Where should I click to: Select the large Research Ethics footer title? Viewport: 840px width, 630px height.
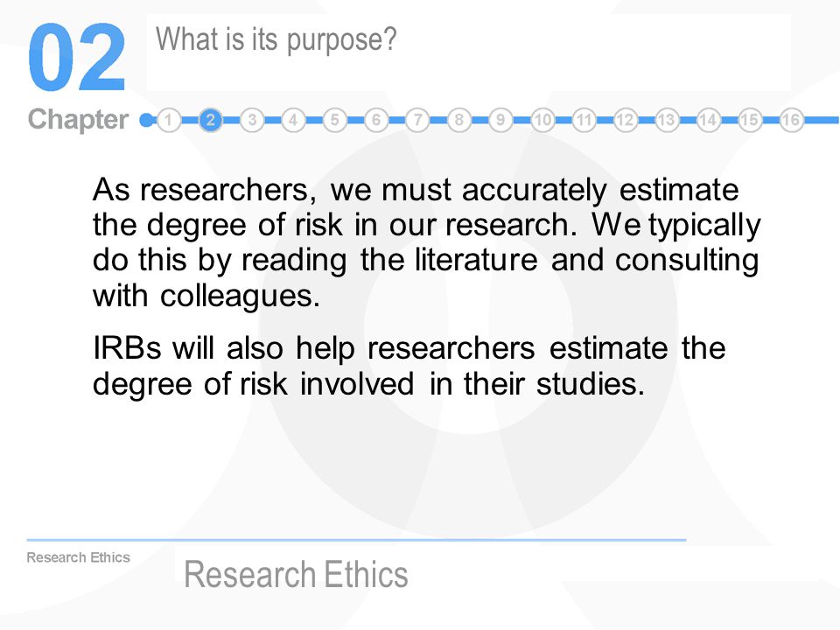[296, 574]
